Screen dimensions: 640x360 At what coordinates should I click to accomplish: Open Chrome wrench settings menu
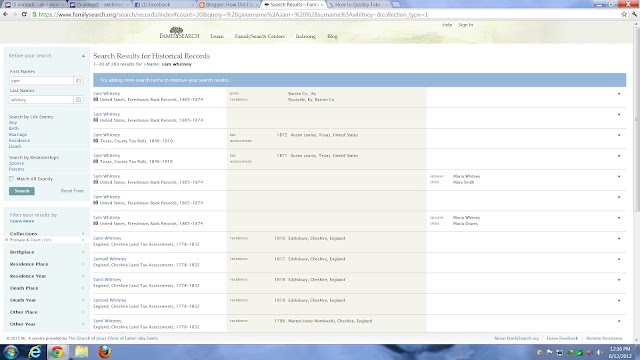point(634,14)
